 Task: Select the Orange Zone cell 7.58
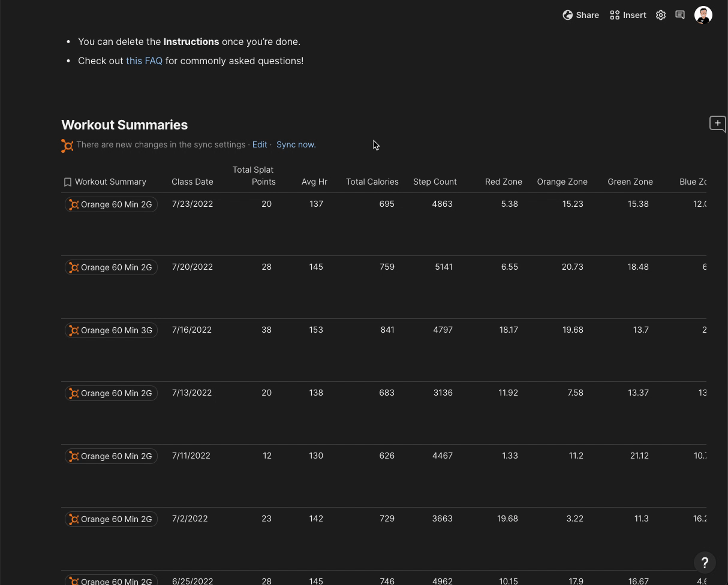(x=575, y=393)
